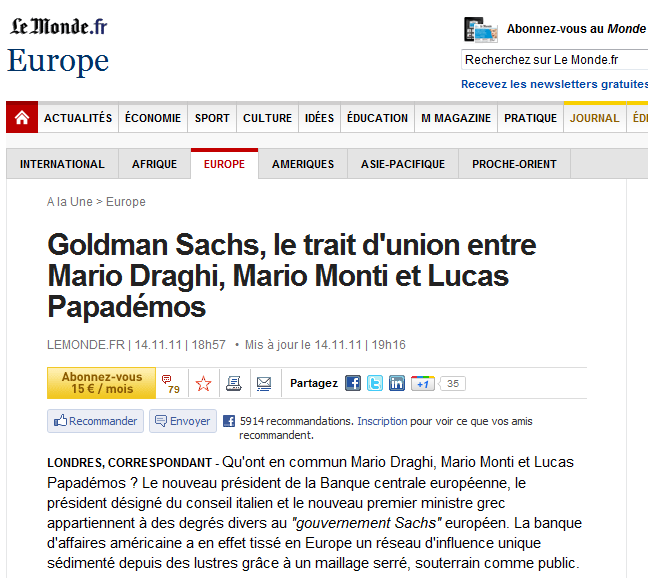Share the article on Facebook
648x578 pixels.
353,383
